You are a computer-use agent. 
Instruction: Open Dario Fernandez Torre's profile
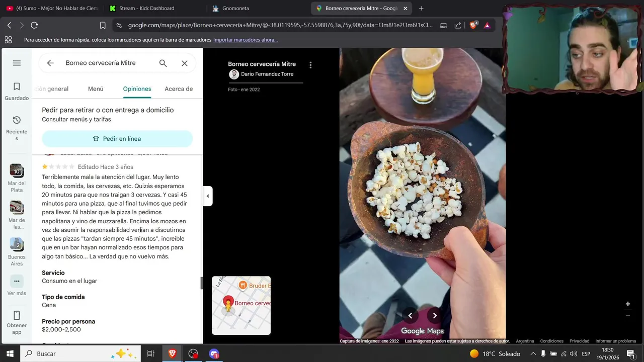(267, 74)
